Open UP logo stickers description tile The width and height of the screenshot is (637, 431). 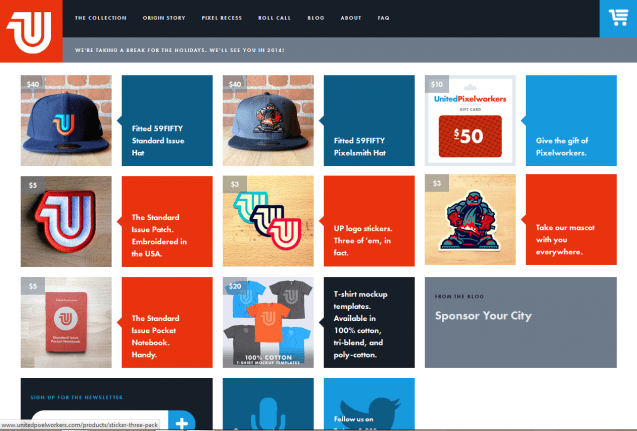tap(369, 221)
